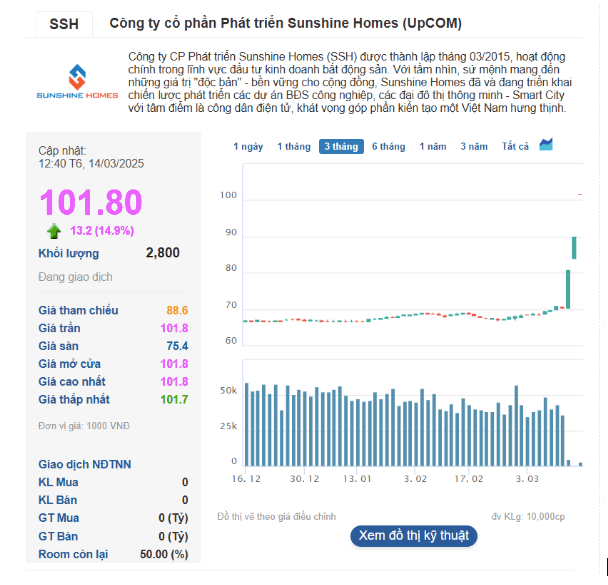Click the Giá tham chiếu value 88.6
608x585 pixels.
177,311
